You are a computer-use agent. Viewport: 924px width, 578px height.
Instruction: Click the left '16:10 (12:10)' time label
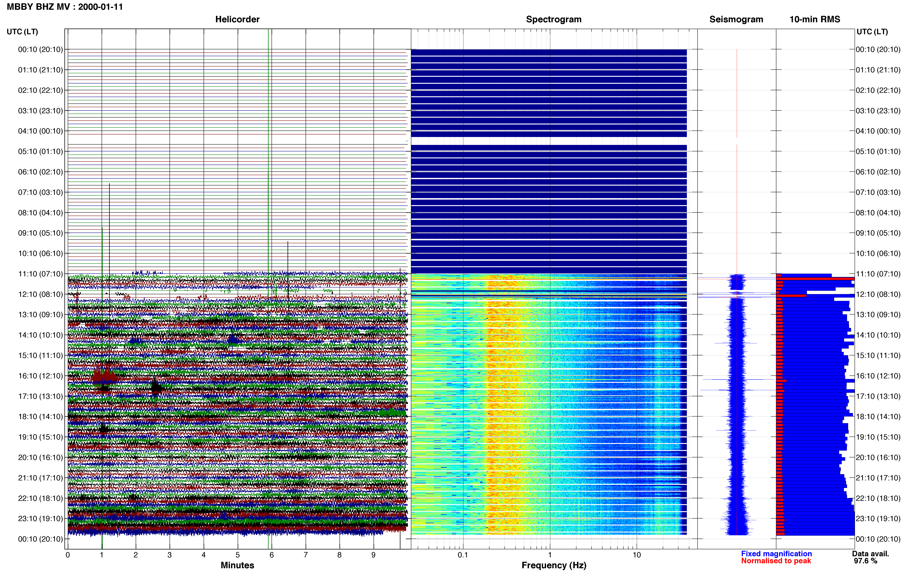[x=41, y=376]
